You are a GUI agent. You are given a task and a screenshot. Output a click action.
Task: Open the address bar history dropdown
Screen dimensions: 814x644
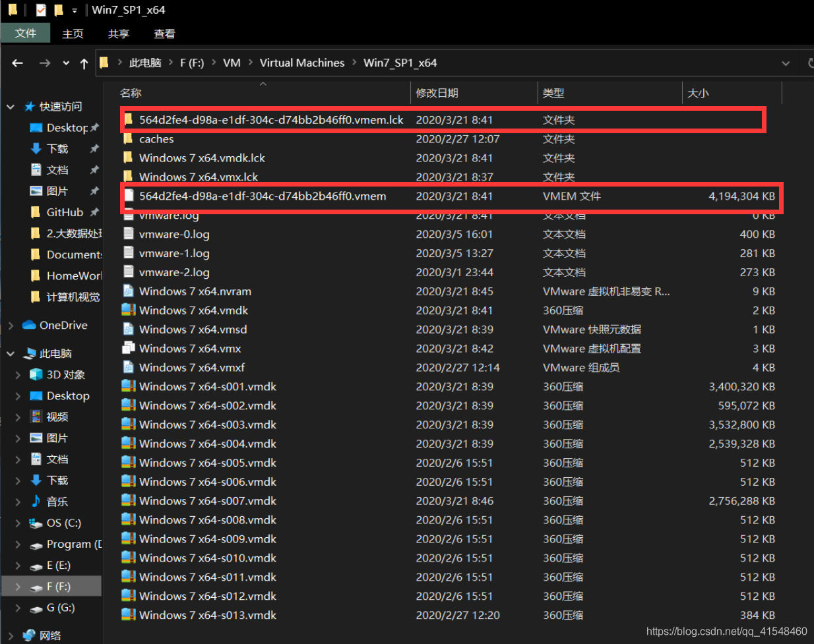786,63
